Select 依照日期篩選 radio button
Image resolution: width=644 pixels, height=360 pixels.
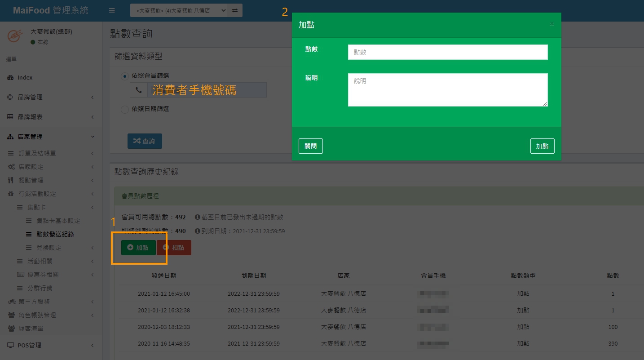point(125,109)
